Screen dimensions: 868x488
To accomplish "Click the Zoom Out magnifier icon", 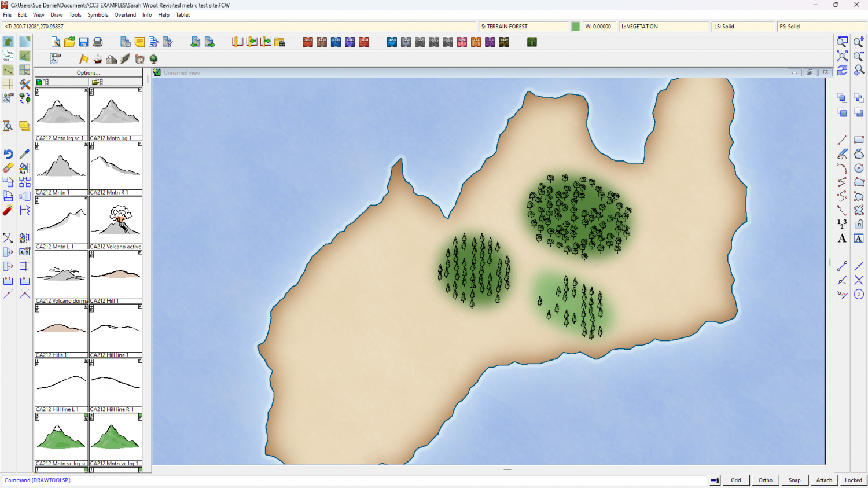I will 859,56.
